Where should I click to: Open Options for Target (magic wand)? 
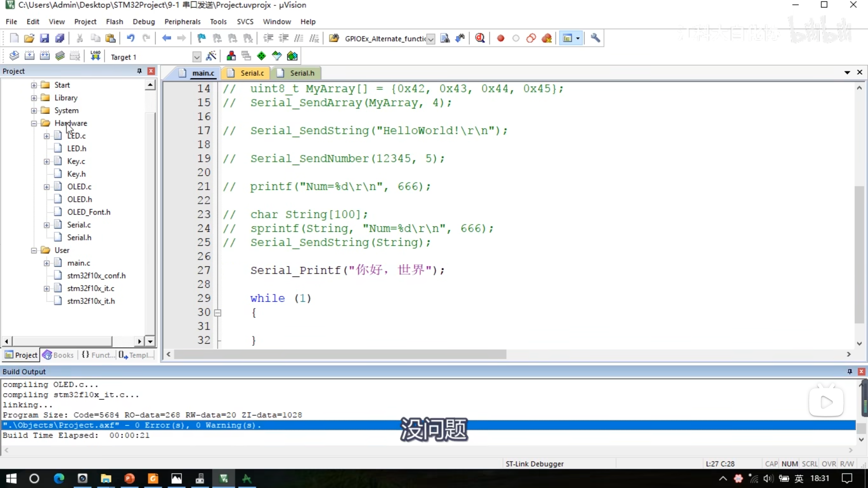pyautogui.click(x=211, y=56)
